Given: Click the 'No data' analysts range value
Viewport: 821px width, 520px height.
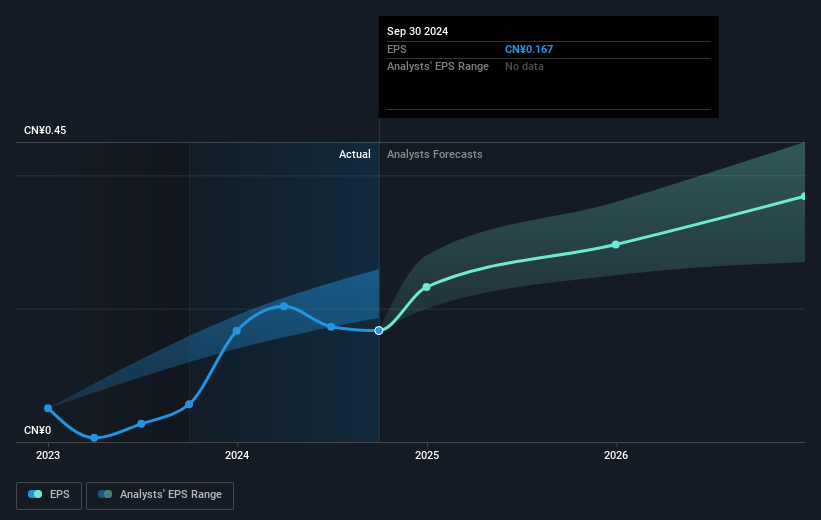Looking at the screenshot, I should 524,67.
